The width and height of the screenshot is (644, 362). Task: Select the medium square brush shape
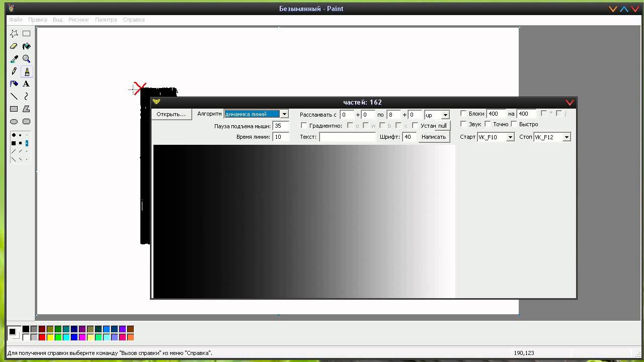(x=20, y=143)
